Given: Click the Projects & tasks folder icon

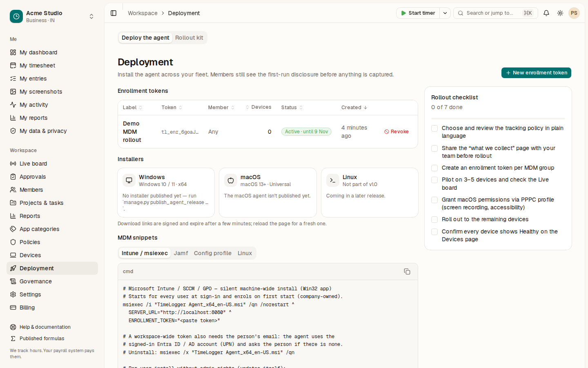Looking at the screenshot, I should [x=13, y=203].
